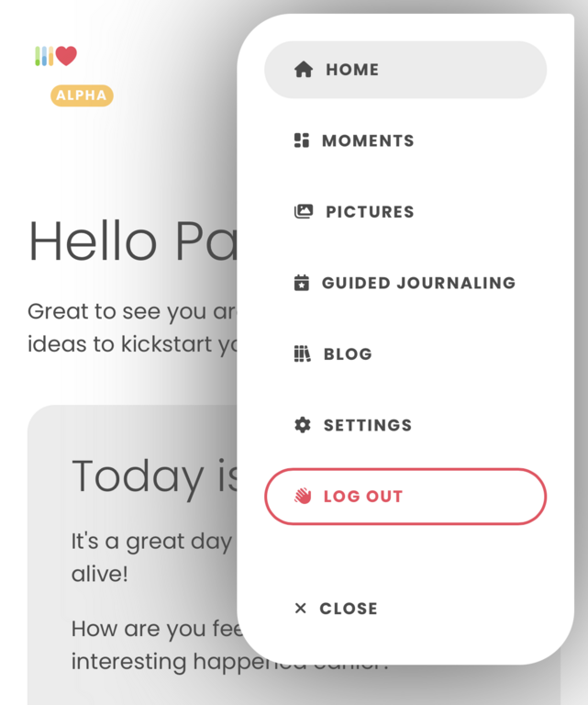Click the waving hand Log Out icon

coord(303,496)
